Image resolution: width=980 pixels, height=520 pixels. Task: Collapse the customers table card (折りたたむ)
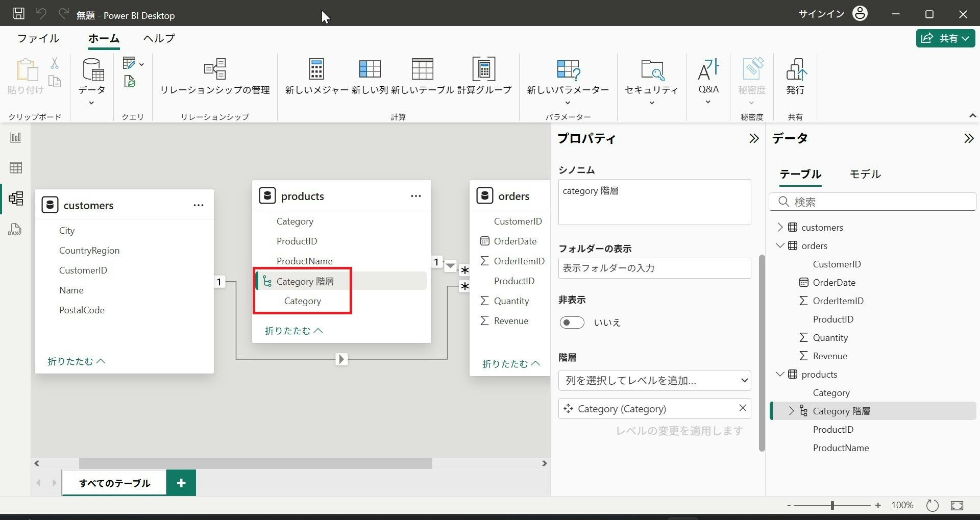(77, 361)
